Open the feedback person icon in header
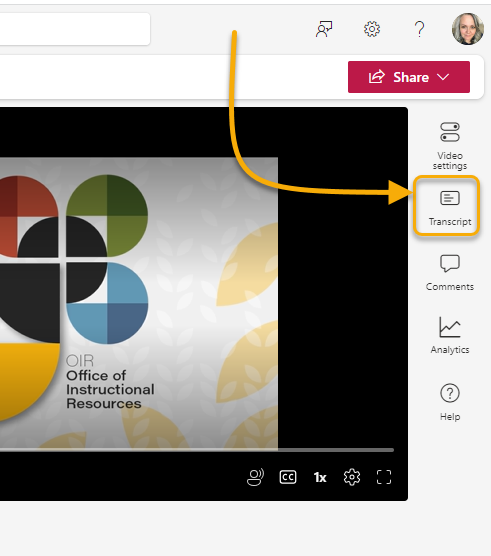Viewport: 491px width, 556px height. pyautogui.click(x=324, y=29)
